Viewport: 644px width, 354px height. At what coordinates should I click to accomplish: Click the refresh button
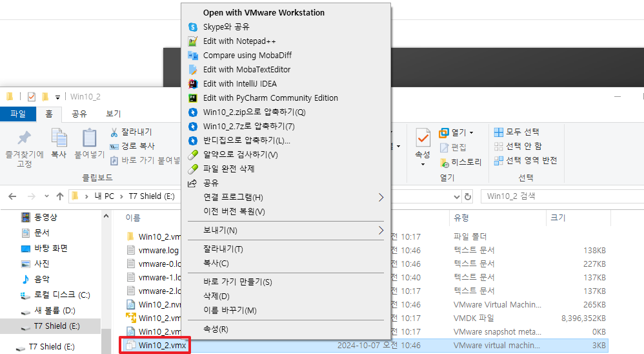(467, 196)
